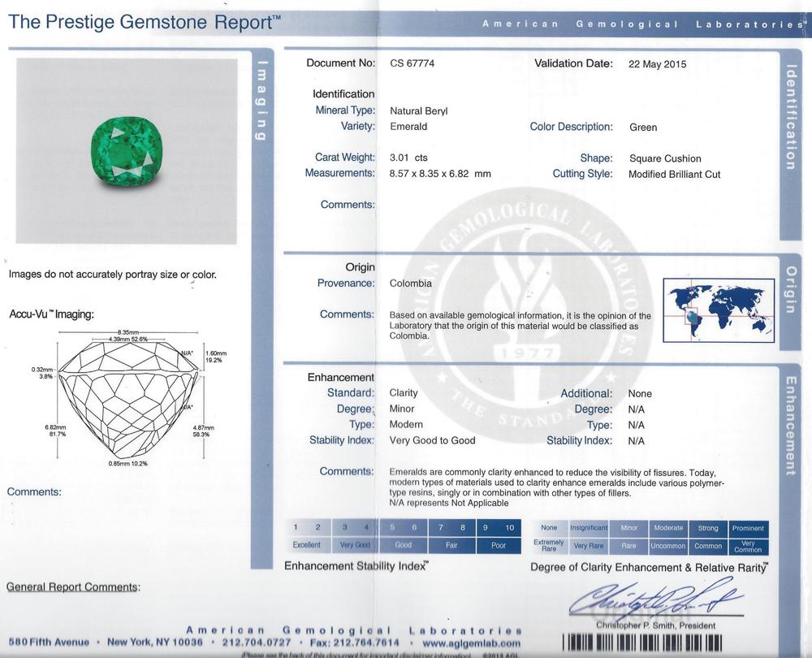
Task: Click the Modern type value
Action: click(406, 424)
